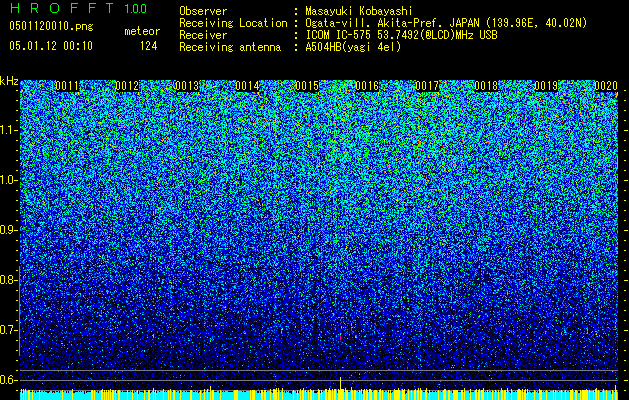
Task: Click the 0.9 frequency axis label
Action: (x=8, y=230)
